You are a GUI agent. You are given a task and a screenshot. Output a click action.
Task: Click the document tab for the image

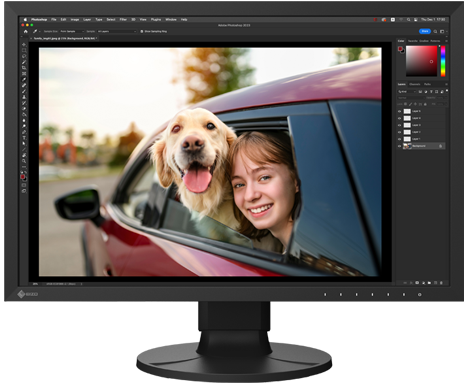pyautogui.click(x=64, y=39)
